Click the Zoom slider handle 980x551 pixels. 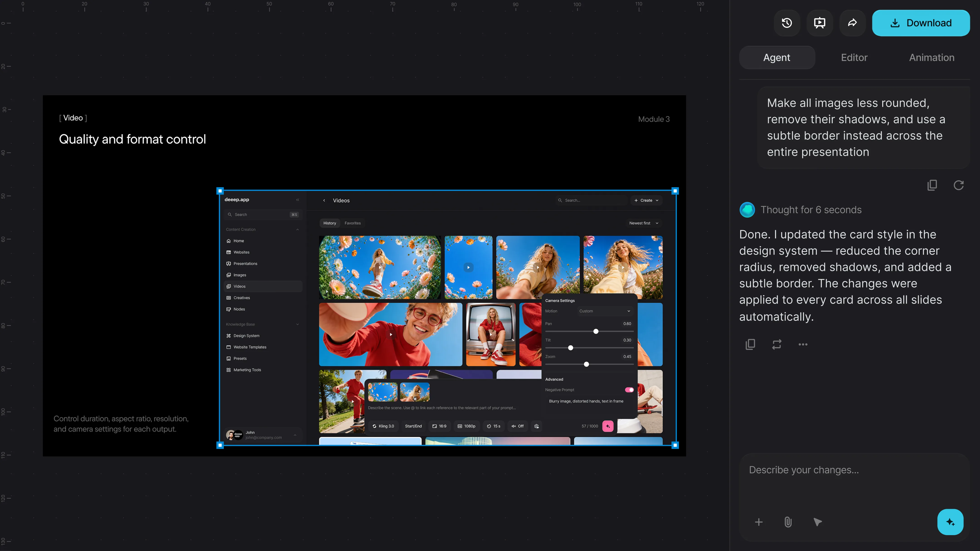tap(586, 364)
